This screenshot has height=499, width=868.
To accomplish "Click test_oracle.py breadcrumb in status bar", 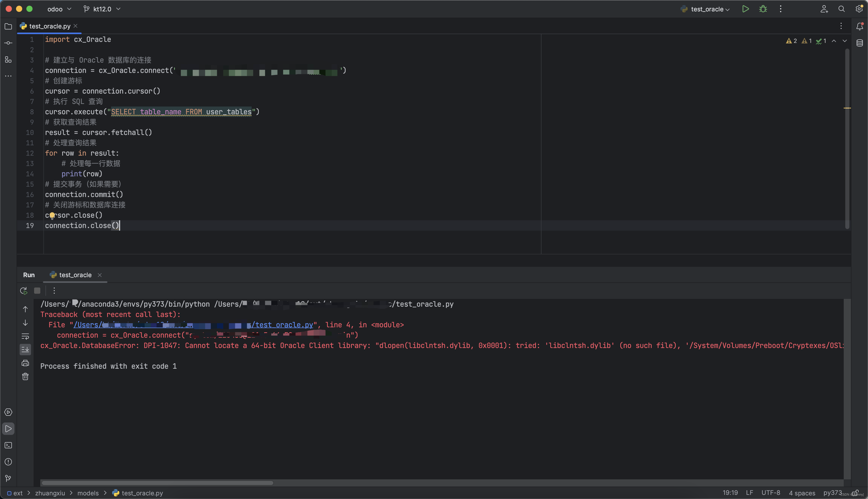I will 138,493.
